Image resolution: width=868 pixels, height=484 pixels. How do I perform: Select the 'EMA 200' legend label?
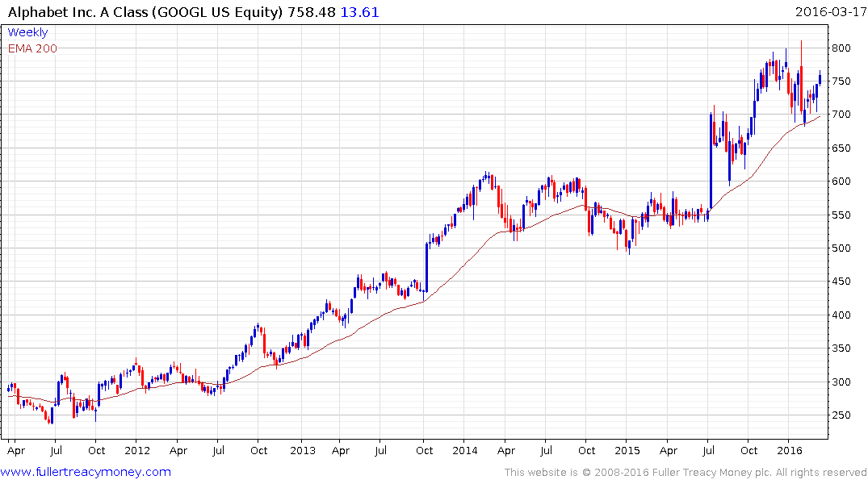[x=32, y=48]
